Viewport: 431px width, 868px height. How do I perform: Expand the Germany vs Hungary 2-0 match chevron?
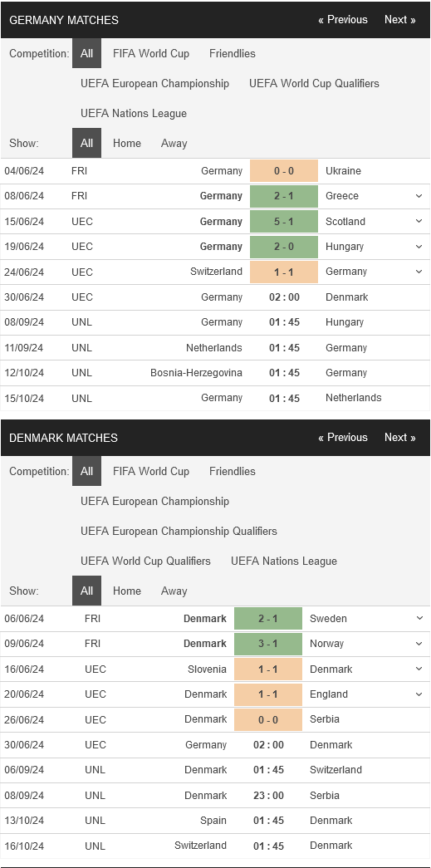point(419,247)
